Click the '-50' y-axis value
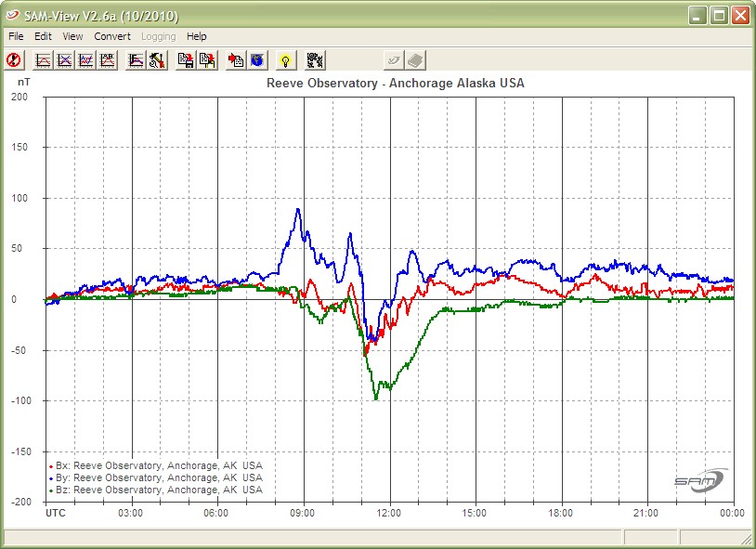The width and height of the screenshot is (756, 549). pyautogui.click(x=19, y=350)
